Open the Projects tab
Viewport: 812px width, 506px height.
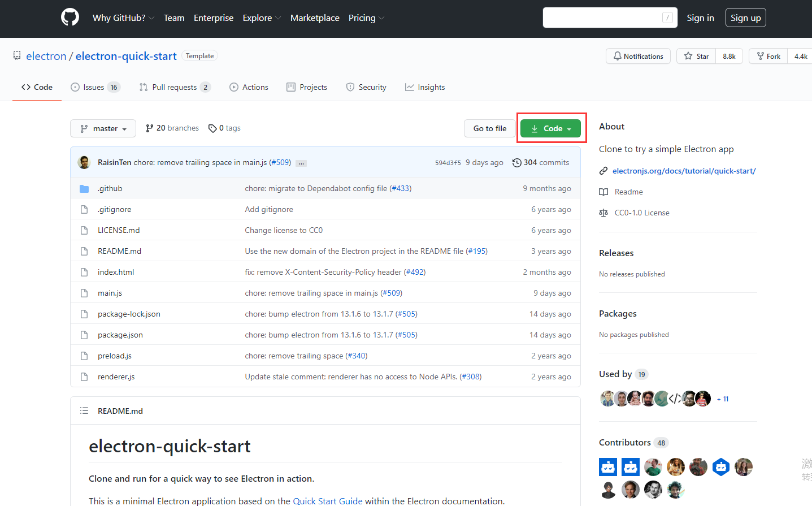307,87
